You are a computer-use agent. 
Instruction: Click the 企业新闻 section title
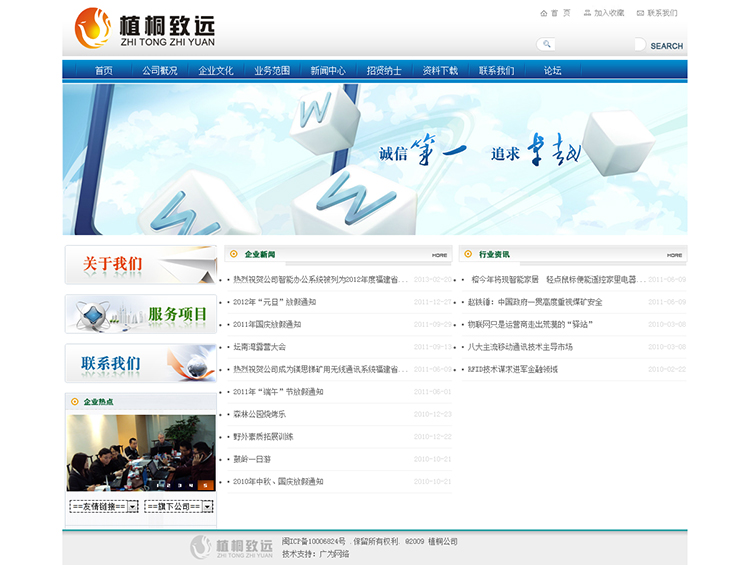click(x=260, y=254)
